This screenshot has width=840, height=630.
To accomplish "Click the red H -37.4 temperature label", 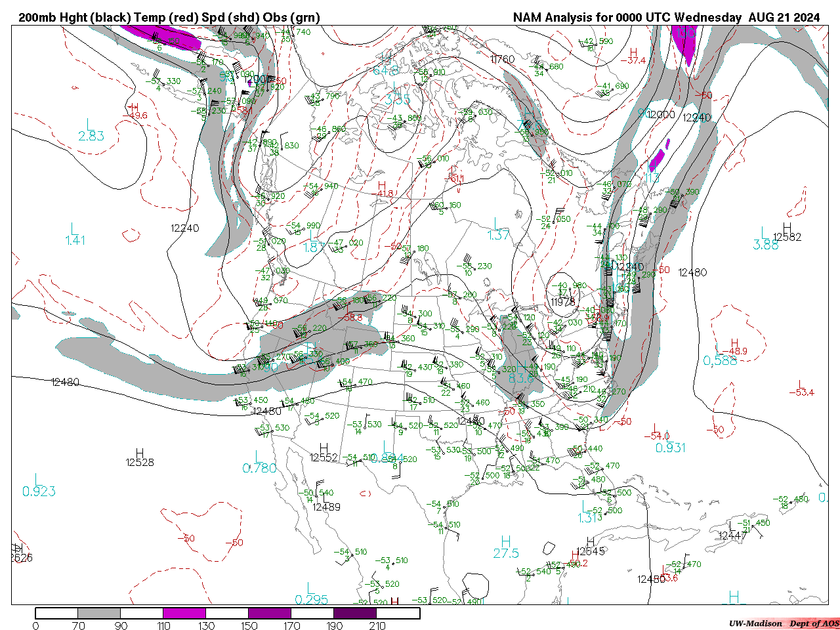I will click(x=634, y=56).
